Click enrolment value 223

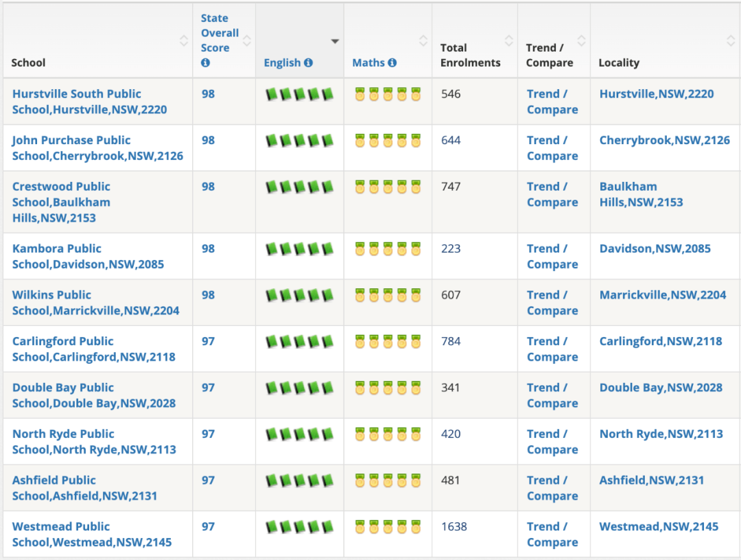(x=451, y=248)
